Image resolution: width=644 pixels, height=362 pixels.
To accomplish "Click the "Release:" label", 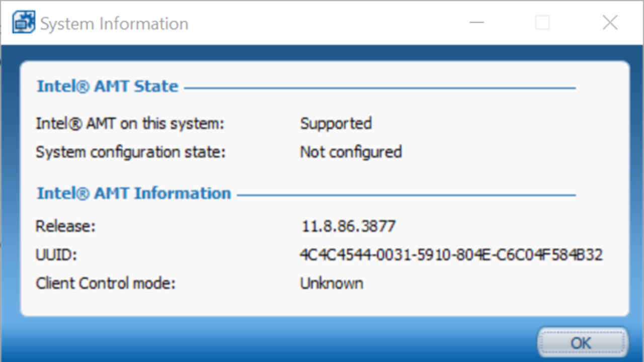I will 65,226.
